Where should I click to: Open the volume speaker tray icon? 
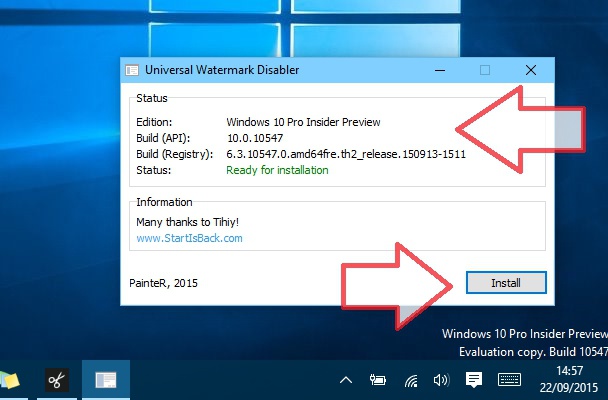click(x=441, y=380)
